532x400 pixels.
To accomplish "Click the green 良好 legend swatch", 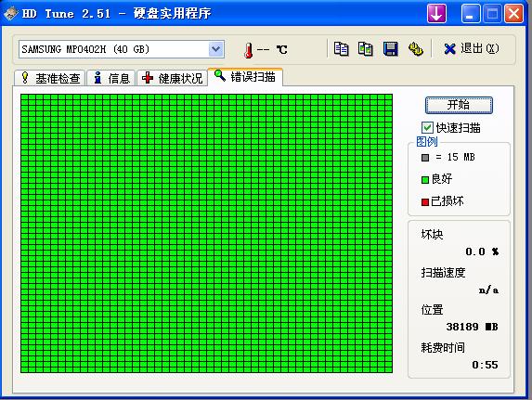I will pos(425,180).
